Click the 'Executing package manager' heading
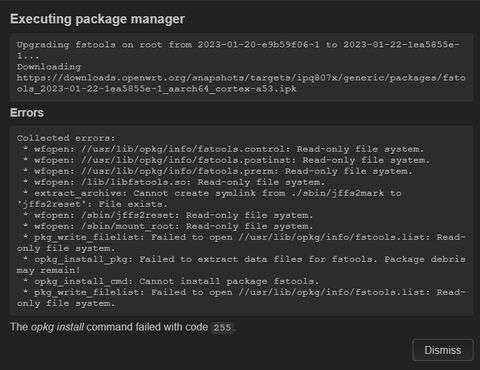480x370 pixels. [x=97, y=19]
